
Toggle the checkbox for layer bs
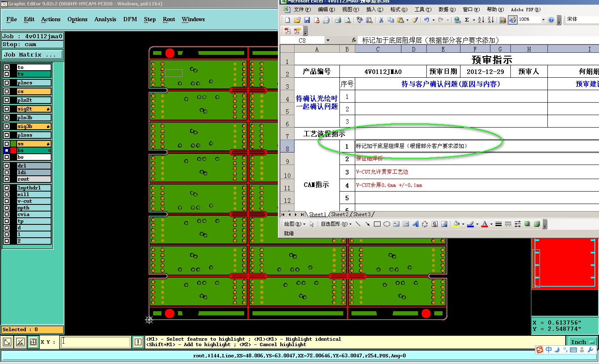click(x=7, y=150)
